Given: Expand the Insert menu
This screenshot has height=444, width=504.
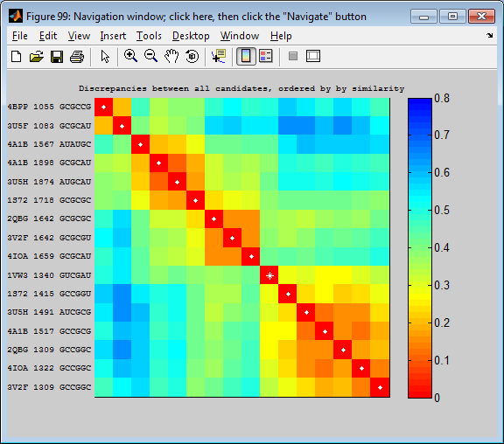Looking at the screenshot, I should (x=113, y=36).
